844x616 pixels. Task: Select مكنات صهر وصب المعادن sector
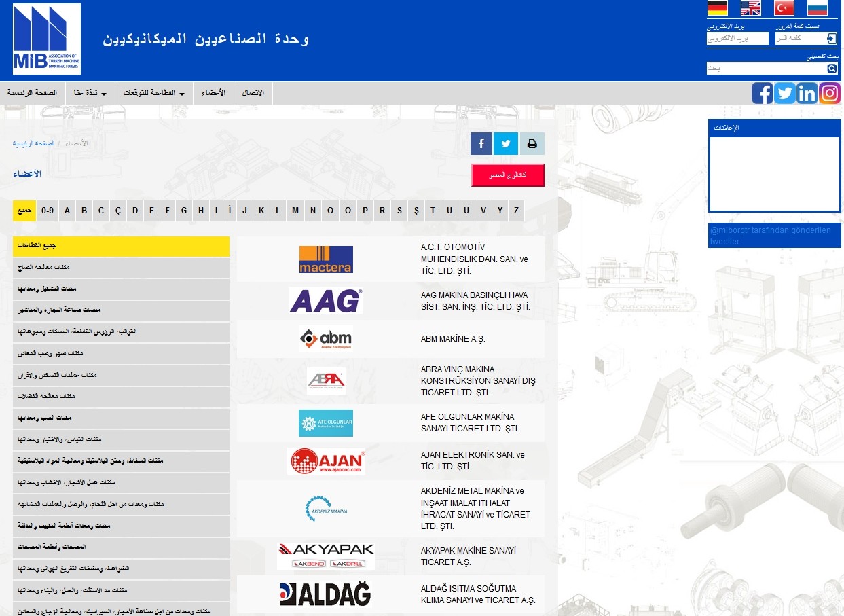pos(121,353)
